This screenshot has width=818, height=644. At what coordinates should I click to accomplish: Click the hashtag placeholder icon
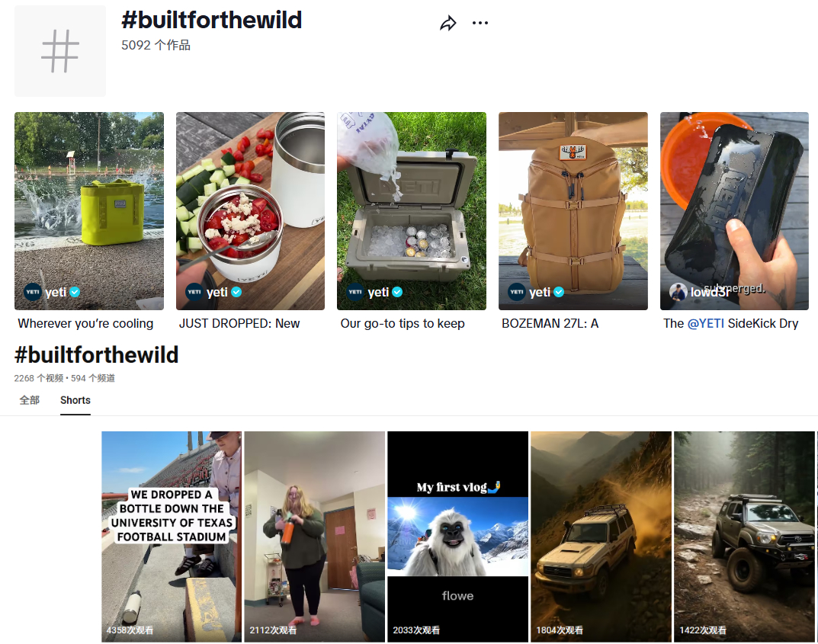tap(60, 51)
